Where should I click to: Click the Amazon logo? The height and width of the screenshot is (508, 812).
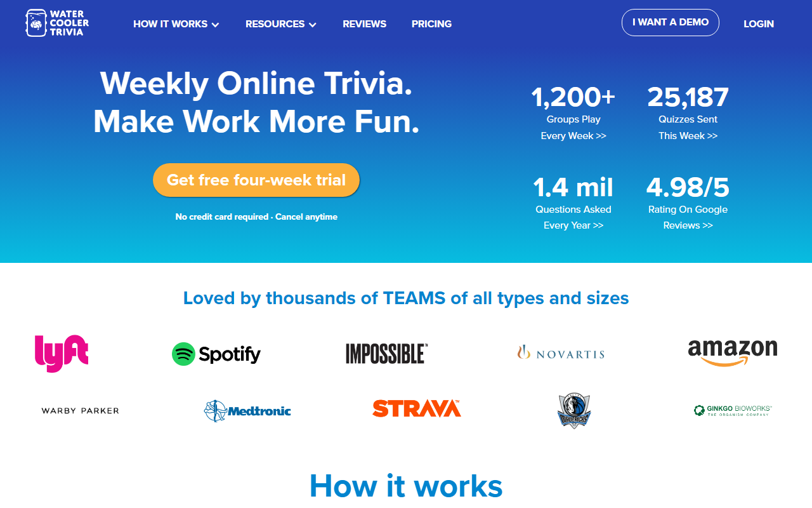[733, 352]
